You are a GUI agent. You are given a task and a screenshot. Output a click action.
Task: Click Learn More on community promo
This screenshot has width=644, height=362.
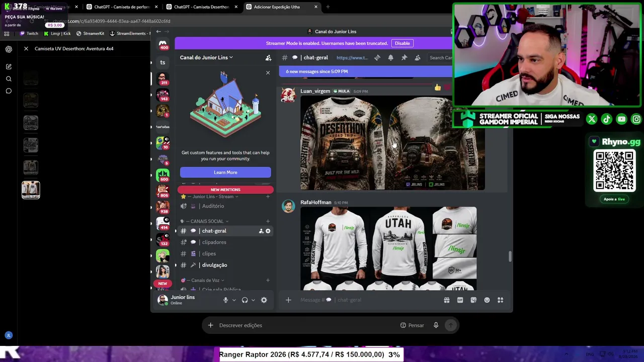click(225, 172)
